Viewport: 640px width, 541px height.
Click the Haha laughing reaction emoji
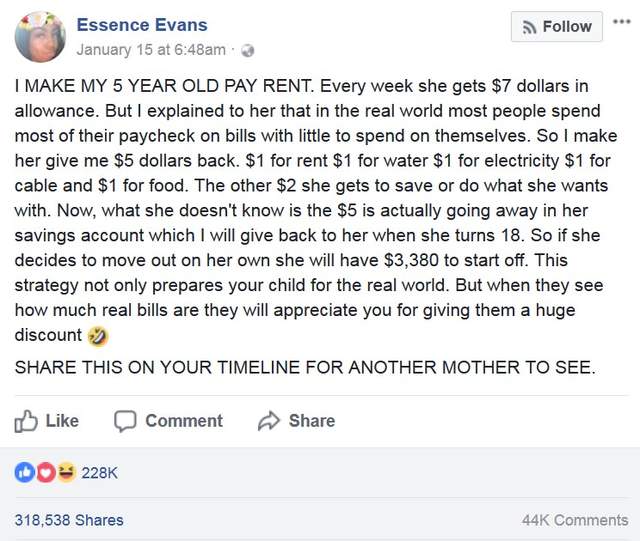65,473
